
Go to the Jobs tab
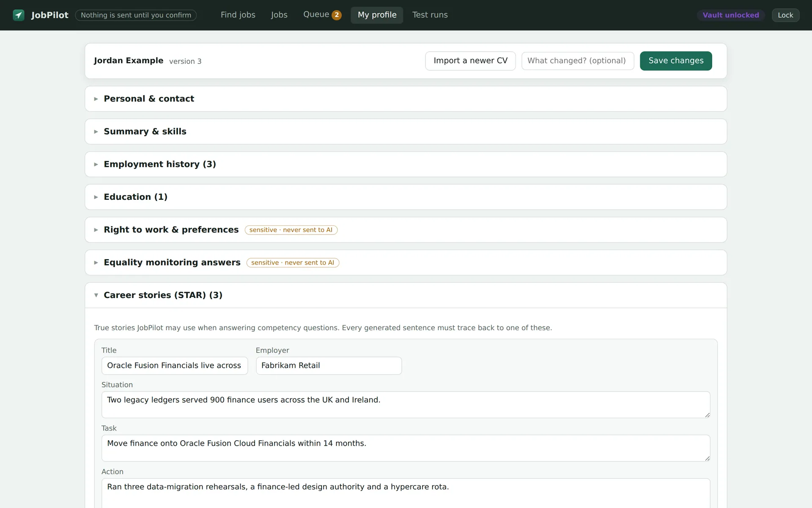coord(279,15)
